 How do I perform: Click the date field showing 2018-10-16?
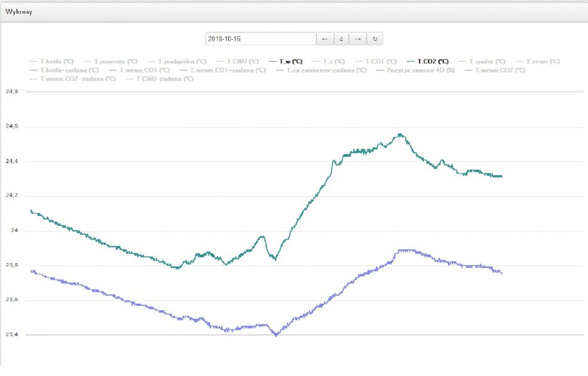point(260,39)
